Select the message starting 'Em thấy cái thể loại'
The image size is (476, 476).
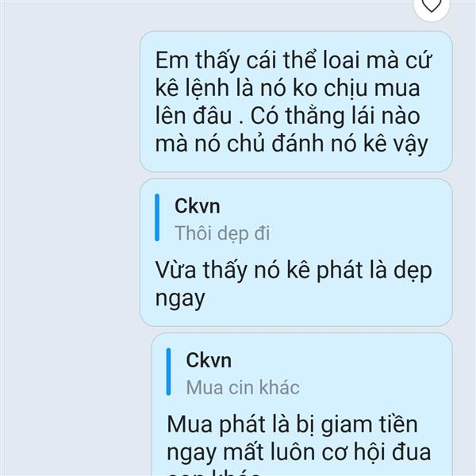click(296, 102)
